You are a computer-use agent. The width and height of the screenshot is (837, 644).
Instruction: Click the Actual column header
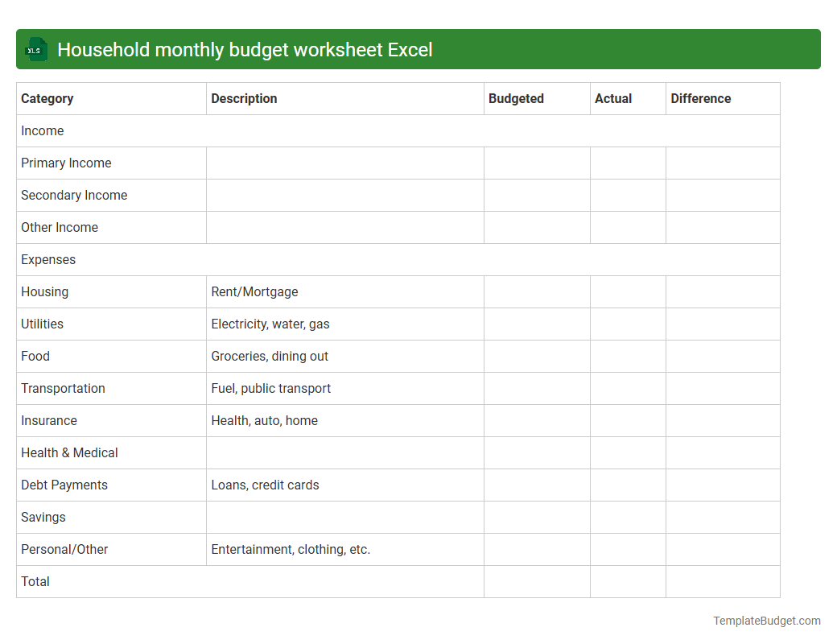point(612,98)
